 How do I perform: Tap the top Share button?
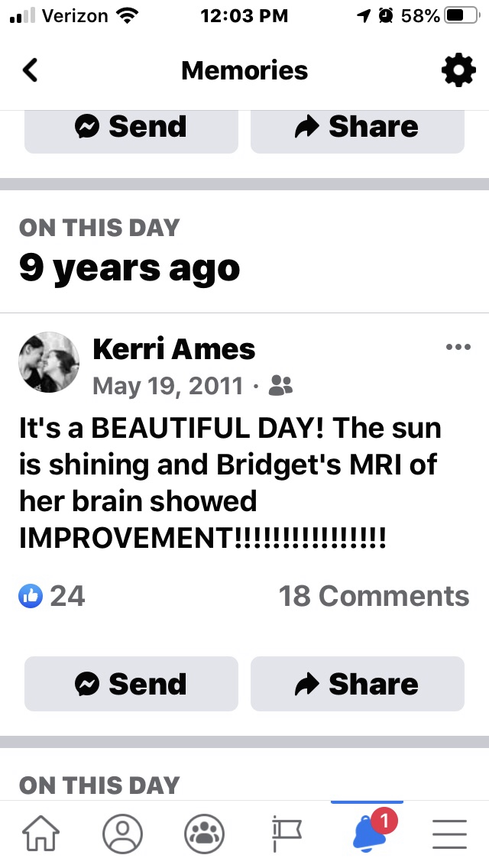pyautogui.click(x=357, y=131)
